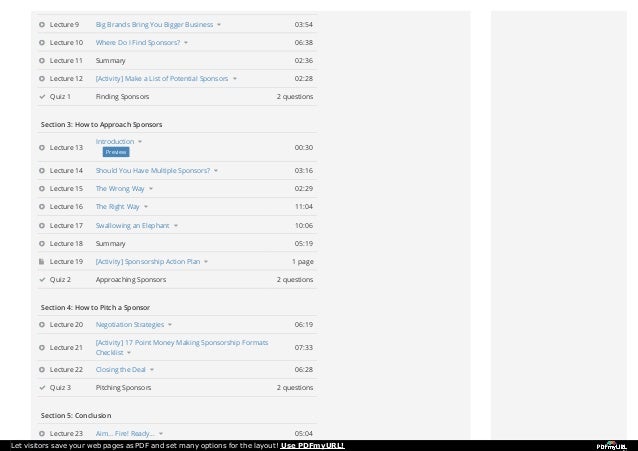Click the checkmark icon beside Quiz 1
This screenshot has width=638, height=451.
[x=42, y=96]
